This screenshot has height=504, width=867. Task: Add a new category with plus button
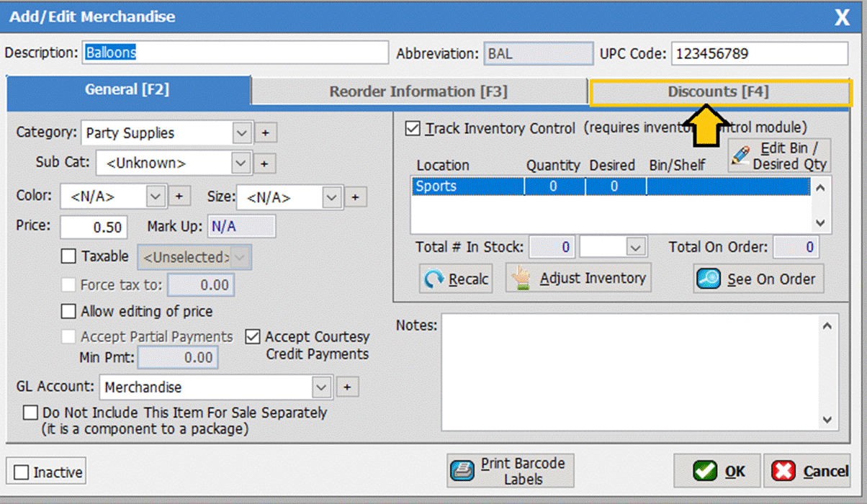coord(264,133)
